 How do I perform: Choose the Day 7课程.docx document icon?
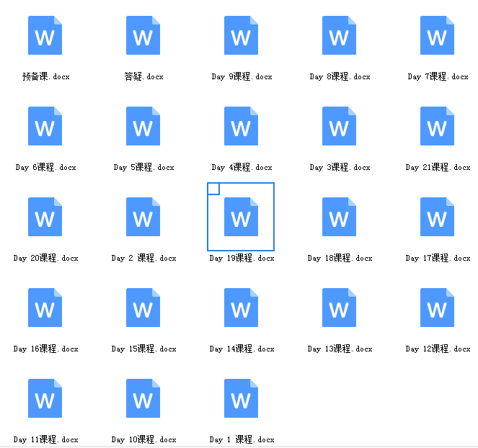click(437, 35)
